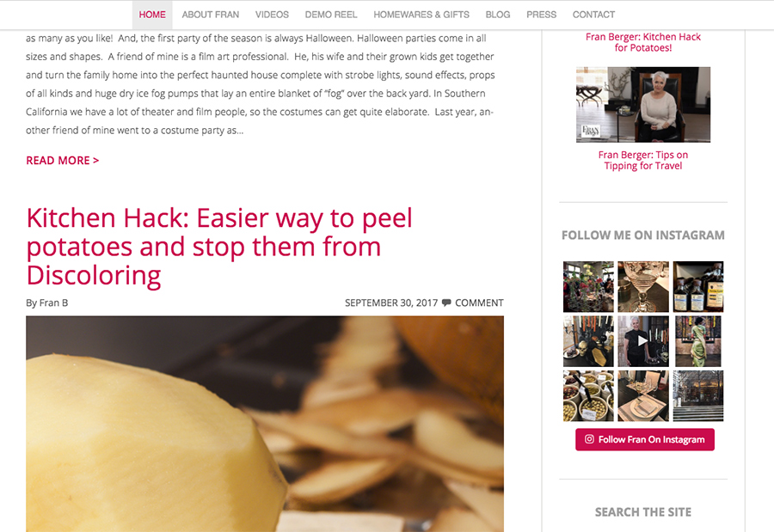Open the Videos menu item

click(x=272, y=15)
